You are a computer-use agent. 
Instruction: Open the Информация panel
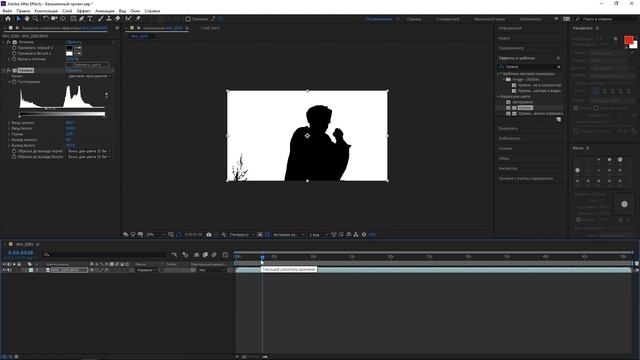(x=510, y=28)
